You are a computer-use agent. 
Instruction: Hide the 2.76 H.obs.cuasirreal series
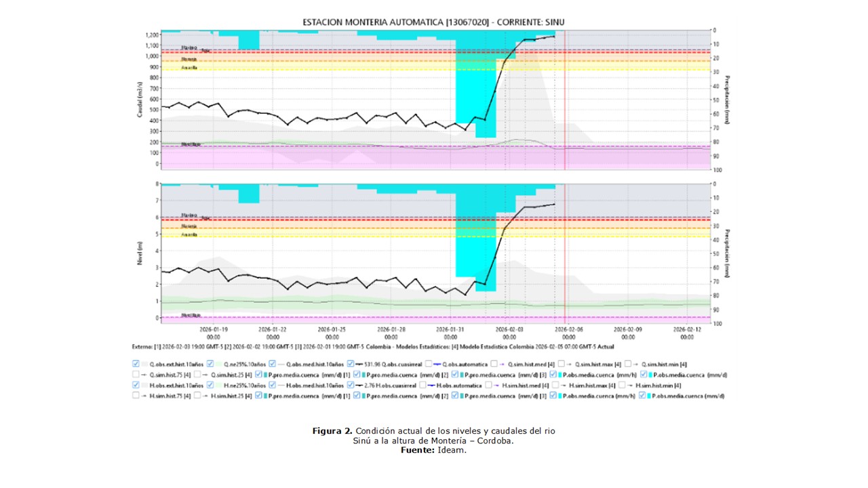click(350, 384)
